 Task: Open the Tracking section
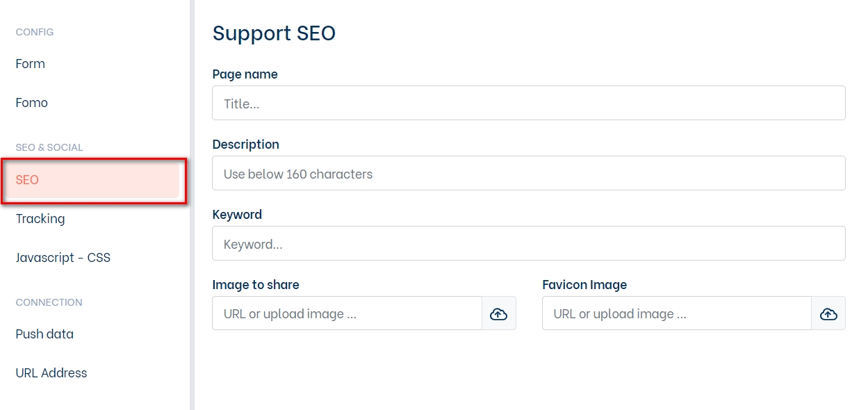coord(40,219)
